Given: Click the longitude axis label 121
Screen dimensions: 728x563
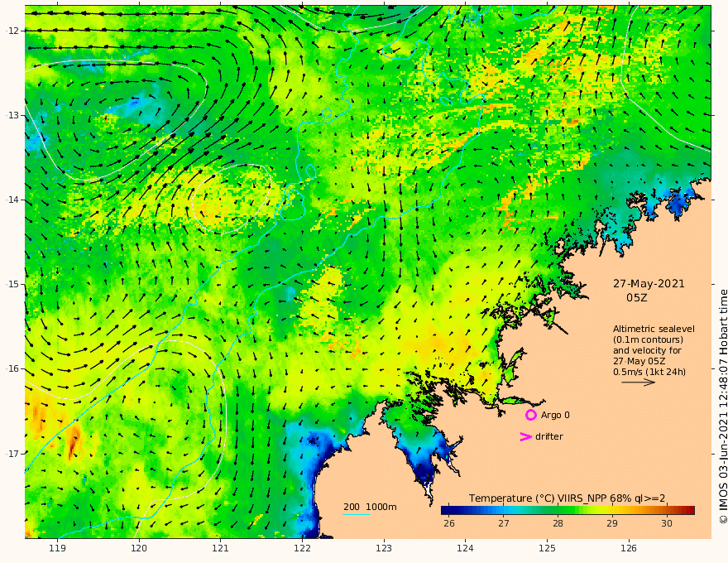Looking at the screenshot, I should 221,548.
